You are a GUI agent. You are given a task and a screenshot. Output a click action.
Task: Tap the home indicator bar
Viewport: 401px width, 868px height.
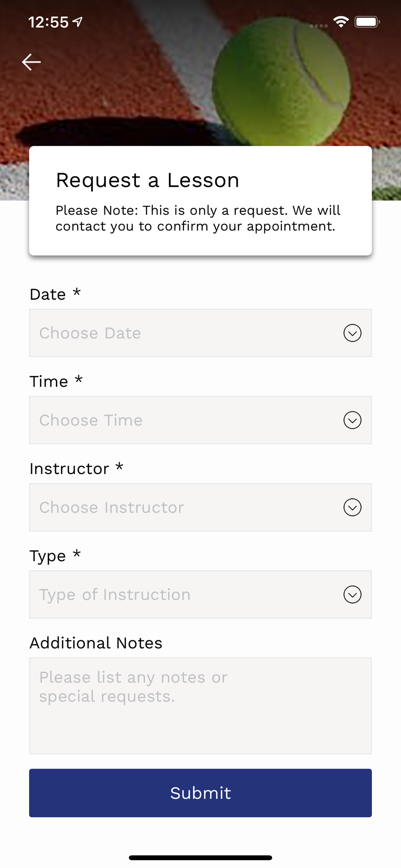(200, 858)
